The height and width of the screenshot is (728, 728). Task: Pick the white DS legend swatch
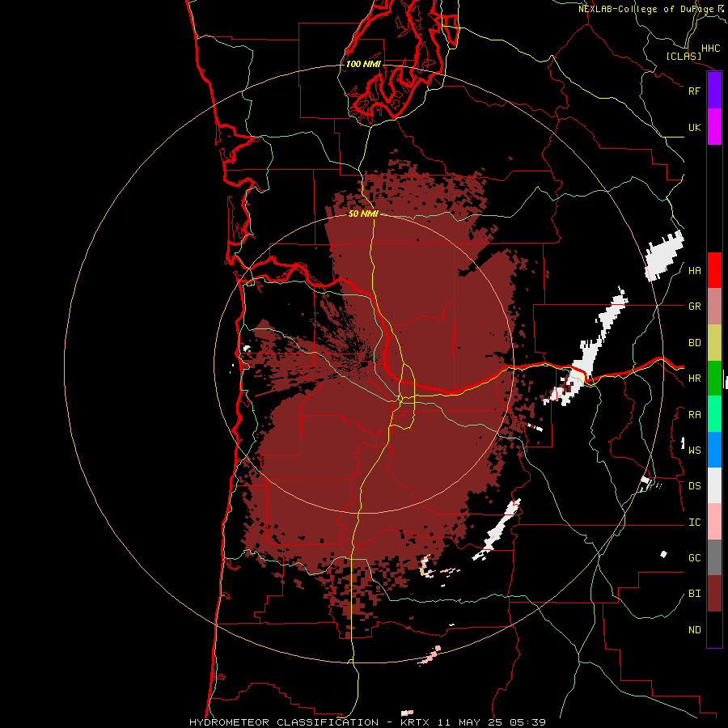pos(714,485)
